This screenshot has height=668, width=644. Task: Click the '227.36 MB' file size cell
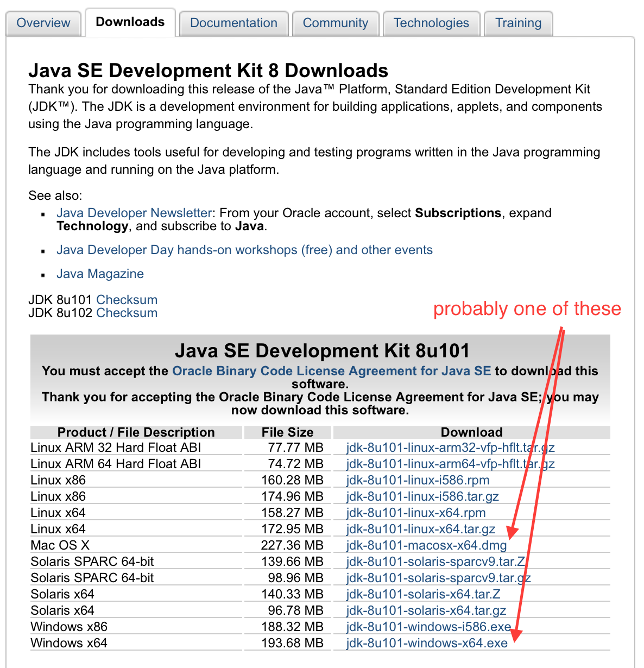[287, 545]
